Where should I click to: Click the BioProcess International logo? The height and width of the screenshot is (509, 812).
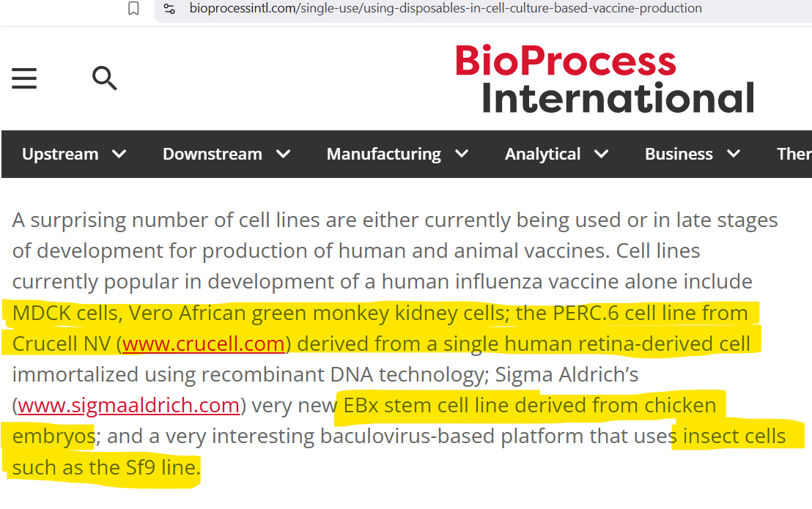605,79
